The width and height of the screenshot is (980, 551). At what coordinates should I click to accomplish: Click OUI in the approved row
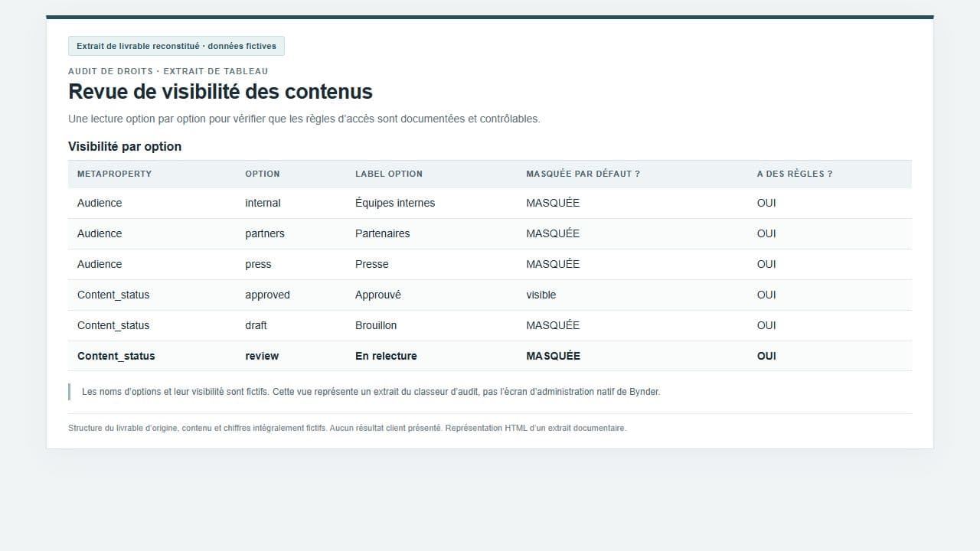point(766,295)
